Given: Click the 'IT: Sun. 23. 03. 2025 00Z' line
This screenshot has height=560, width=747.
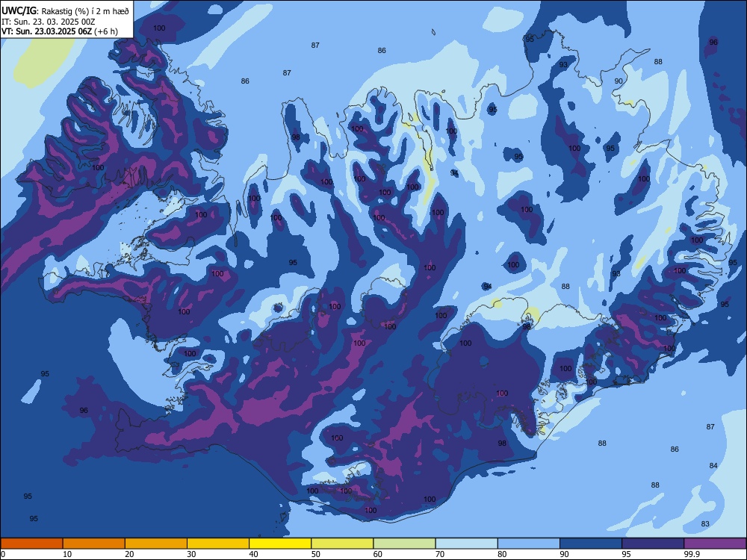Looking at the screenshot, I should click(49, 22).
